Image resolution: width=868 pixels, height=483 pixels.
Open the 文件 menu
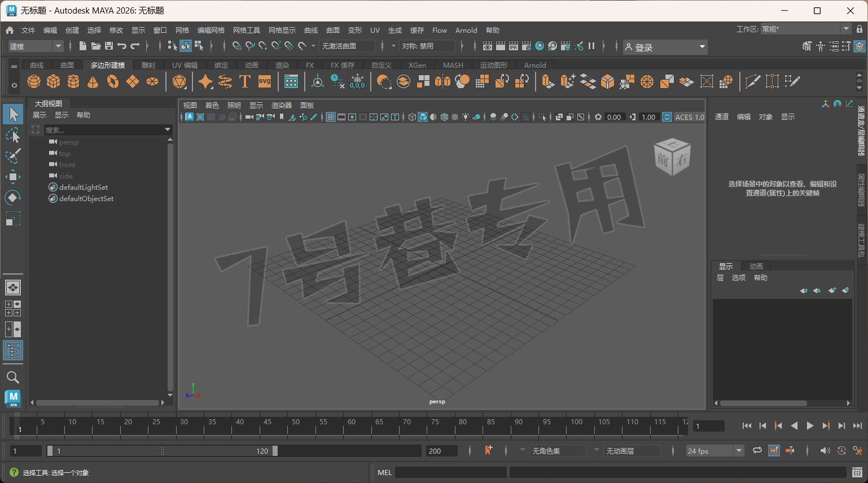pos(28,31)
